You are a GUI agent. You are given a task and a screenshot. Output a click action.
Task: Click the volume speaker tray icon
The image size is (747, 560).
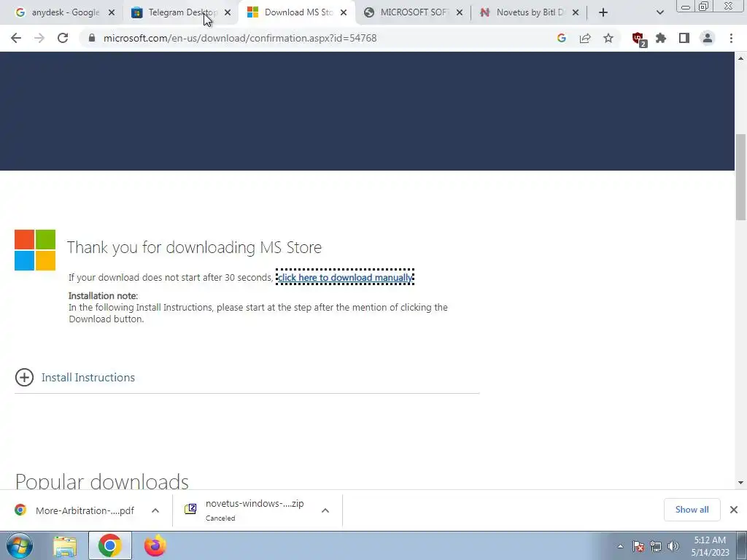point(673,546)
